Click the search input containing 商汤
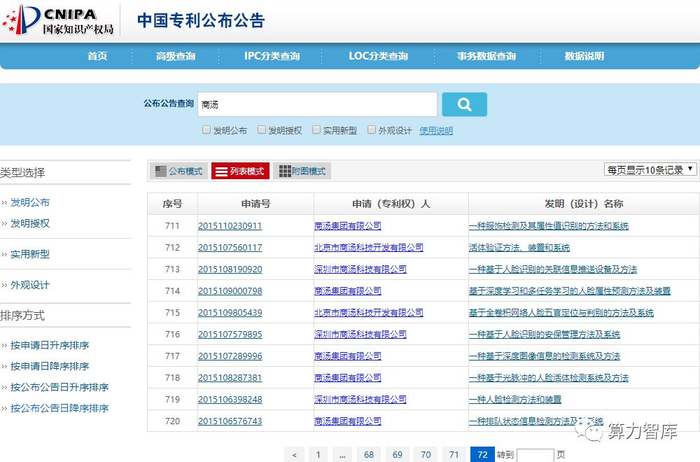 (316, 104)
